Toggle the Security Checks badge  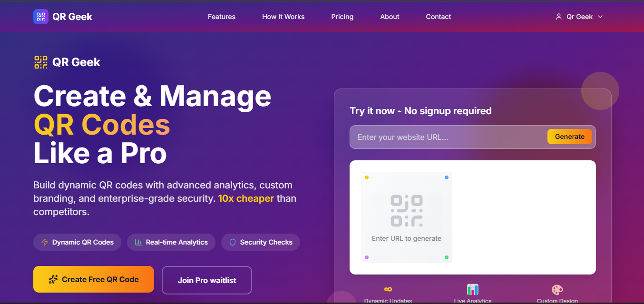pyautogui.click(x=260, y=242)
